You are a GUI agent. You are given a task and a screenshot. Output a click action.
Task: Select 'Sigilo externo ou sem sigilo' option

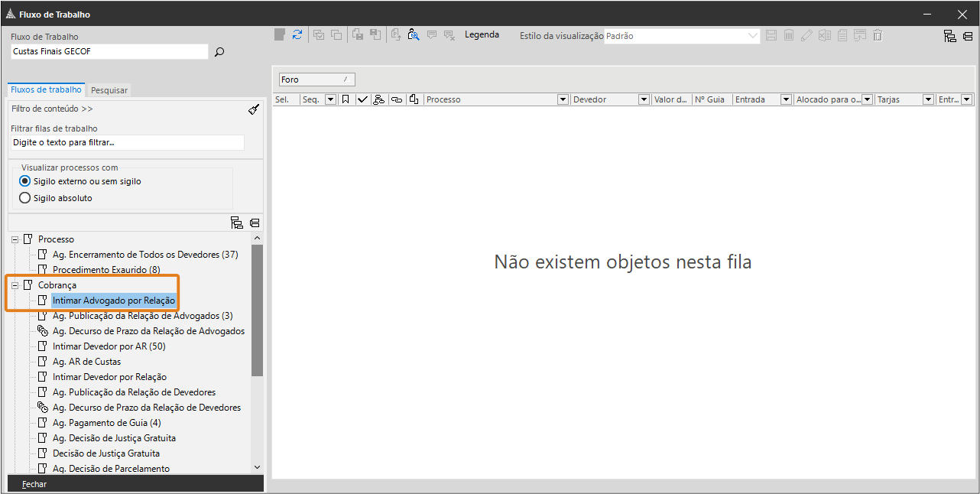(x=25, y=181)
